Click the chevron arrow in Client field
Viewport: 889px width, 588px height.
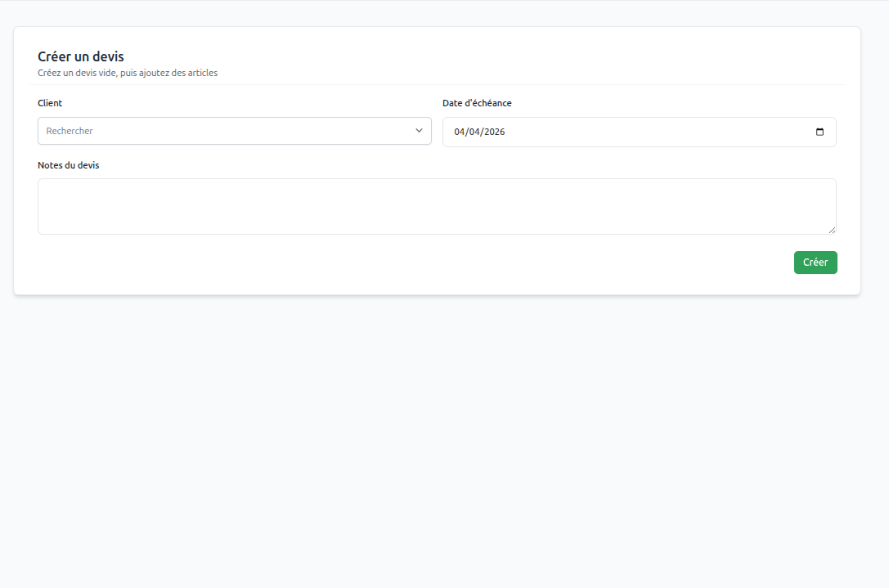[419, 131]
